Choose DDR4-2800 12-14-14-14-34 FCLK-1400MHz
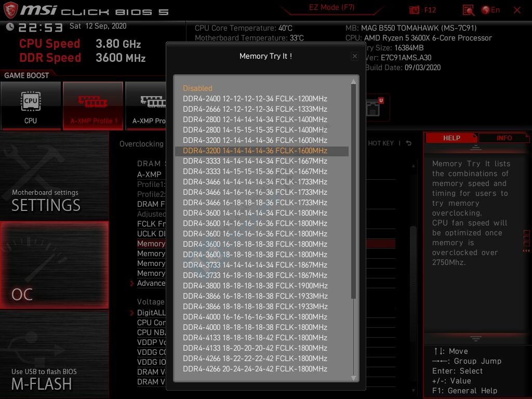This screenshot has width=532, height=399. (262, 119)
